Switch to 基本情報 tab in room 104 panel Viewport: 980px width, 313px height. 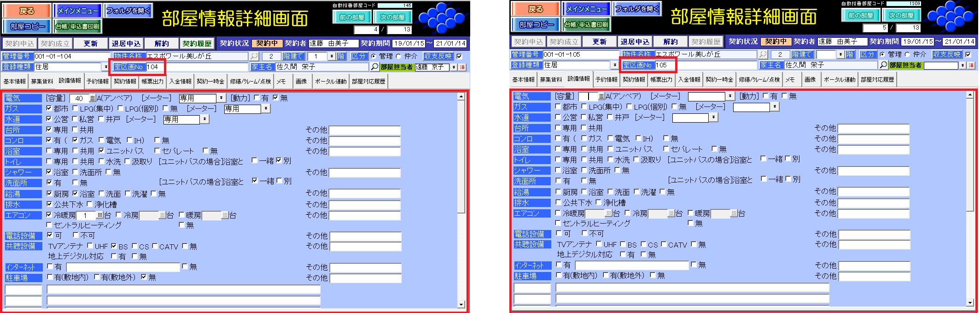[x=15, y=82]
